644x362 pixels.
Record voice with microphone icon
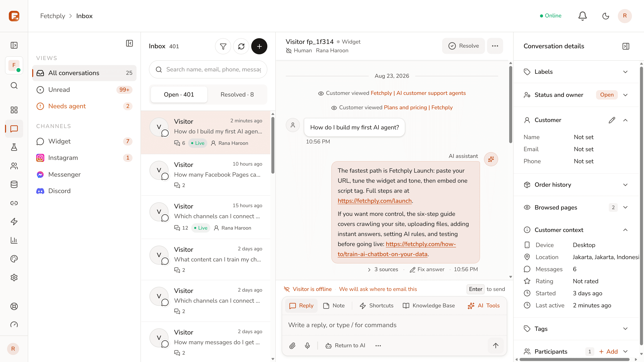[308, 346]
